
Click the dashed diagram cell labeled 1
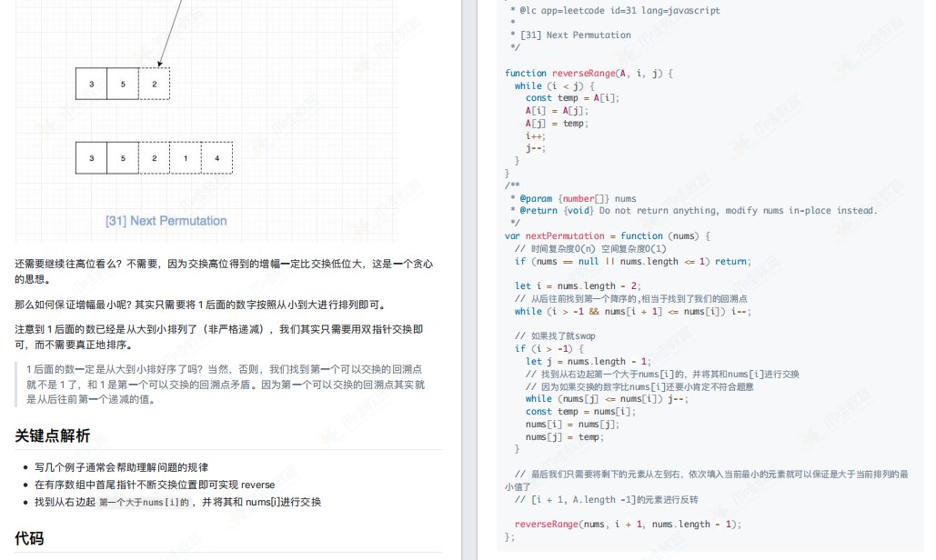[186, 158]
